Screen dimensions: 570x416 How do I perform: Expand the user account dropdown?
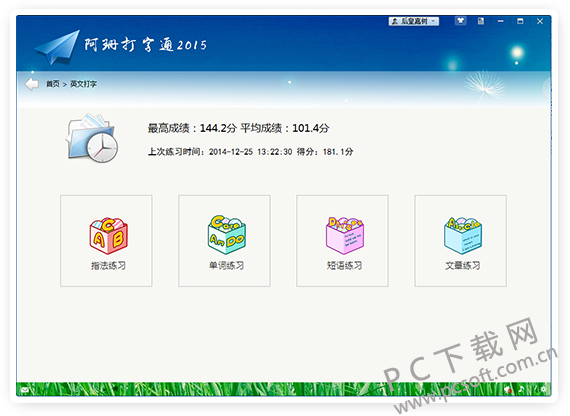click(414, 21)
